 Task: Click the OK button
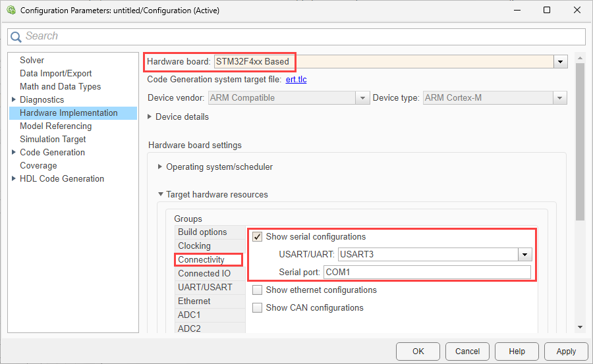coord(418,351)
